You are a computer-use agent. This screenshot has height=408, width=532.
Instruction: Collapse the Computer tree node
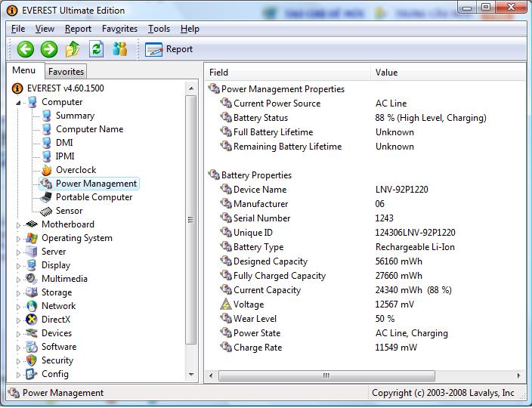coord(20,102)
